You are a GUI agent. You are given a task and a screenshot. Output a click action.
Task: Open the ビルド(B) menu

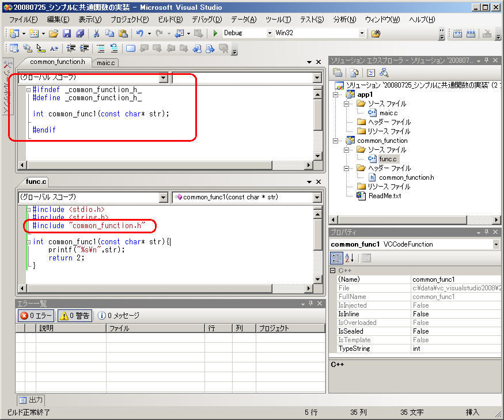[x=169, y=20]
